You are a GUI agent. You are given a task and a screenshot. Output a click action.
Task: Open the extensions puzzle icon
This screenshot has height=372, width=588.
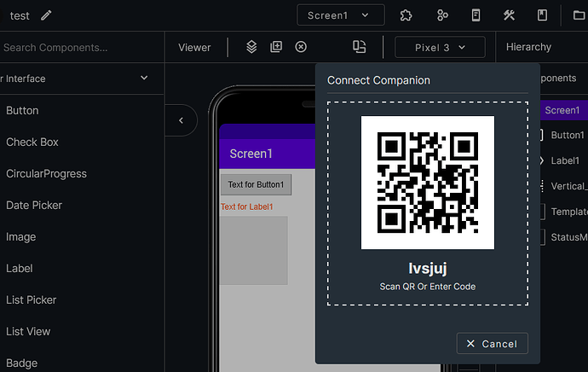pyautogui.click(x=406, y=15)
